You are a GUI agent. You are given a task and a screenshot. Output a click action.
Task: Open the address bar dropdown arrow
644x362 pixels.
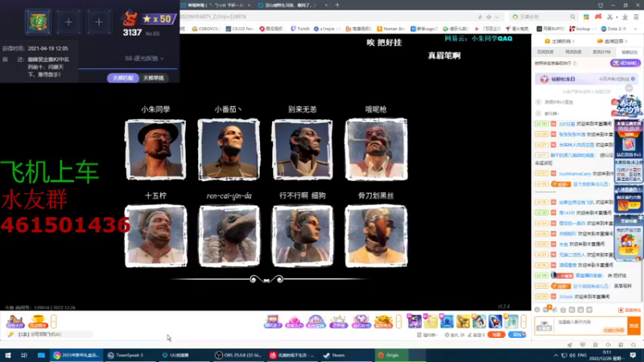pos(497,17)
